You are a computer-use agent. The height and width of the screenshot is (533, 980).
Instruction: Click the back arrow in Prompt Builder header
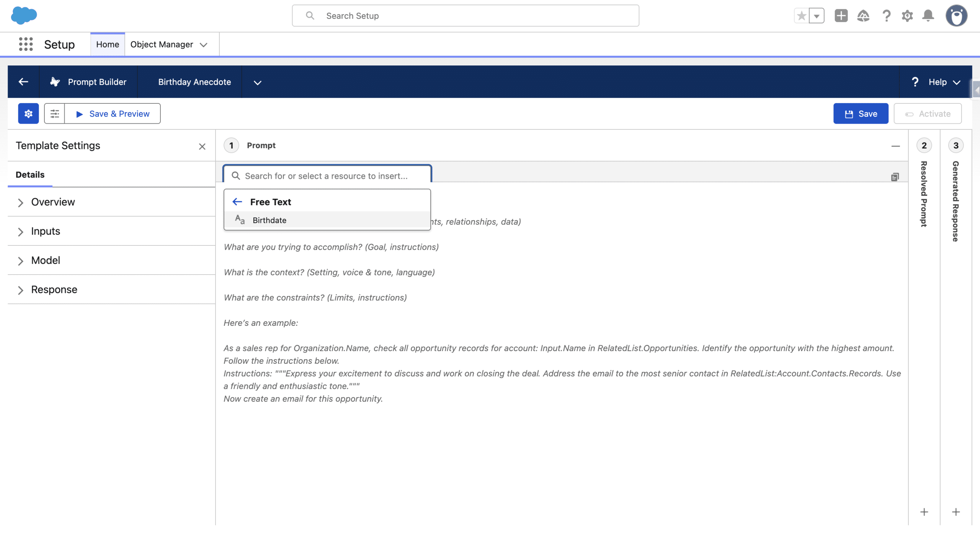[23, 82]
